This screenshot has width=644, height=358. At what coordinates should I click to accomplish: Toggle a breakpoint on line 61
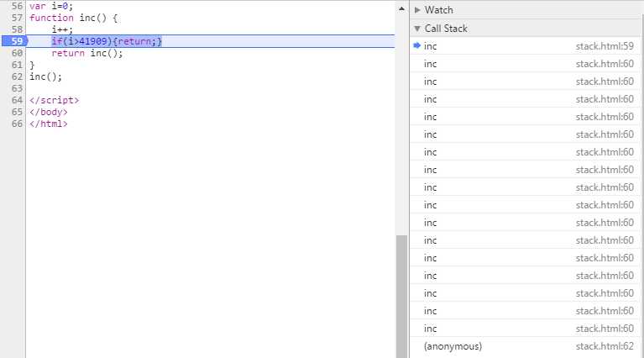click(x=17, y=65)
